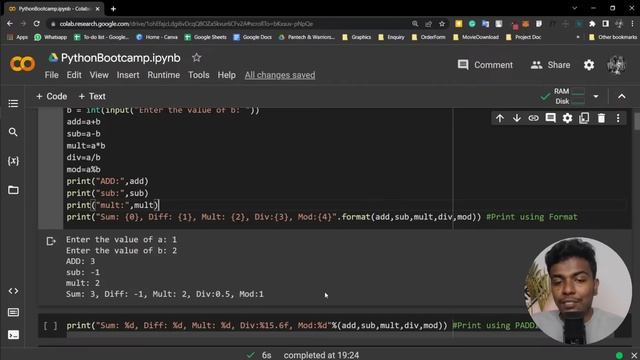Open the Help menu

tap(227, 75)
